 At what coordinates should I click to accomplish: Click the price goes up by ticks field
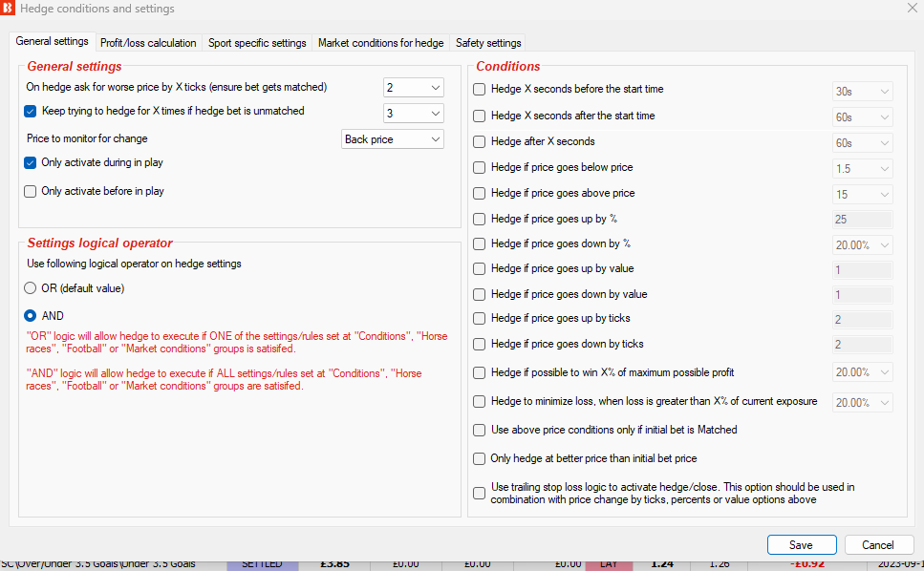[862, 320]
